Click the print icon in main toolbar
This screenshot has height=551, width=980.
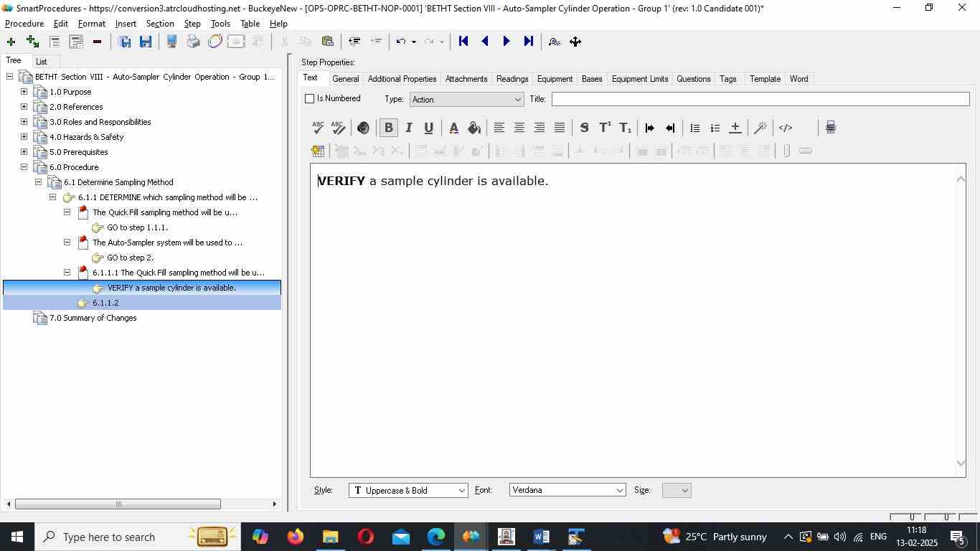click(193, 42)
